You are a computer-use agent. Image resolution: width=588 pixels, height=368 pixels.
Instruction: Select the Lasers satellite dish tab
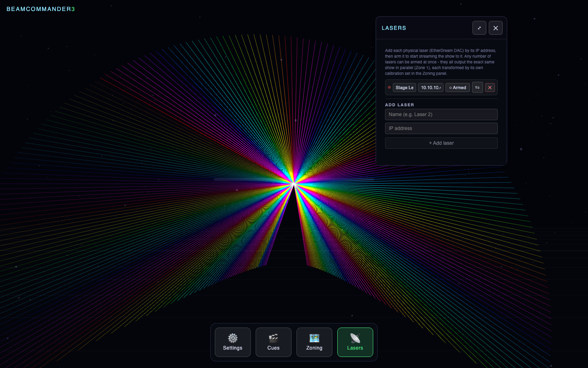(355, 342)
